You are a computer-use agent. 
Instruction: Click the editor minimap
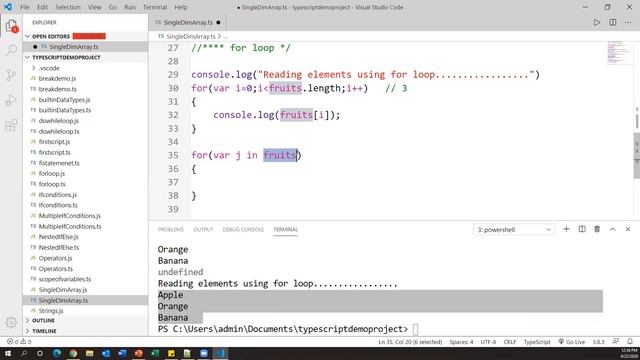619,53
